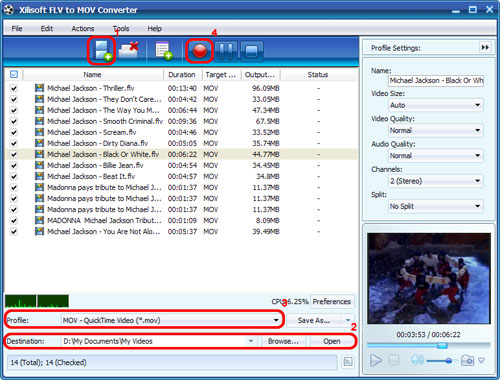Screen dimensions: 500x380
Task: Click the video preview thumbnail
Action: [429, 278]
